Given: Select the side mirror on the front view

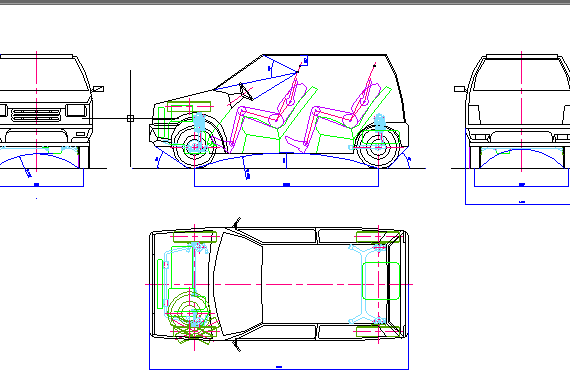Looking at the screenshot, I should click(x=98, y=89).
